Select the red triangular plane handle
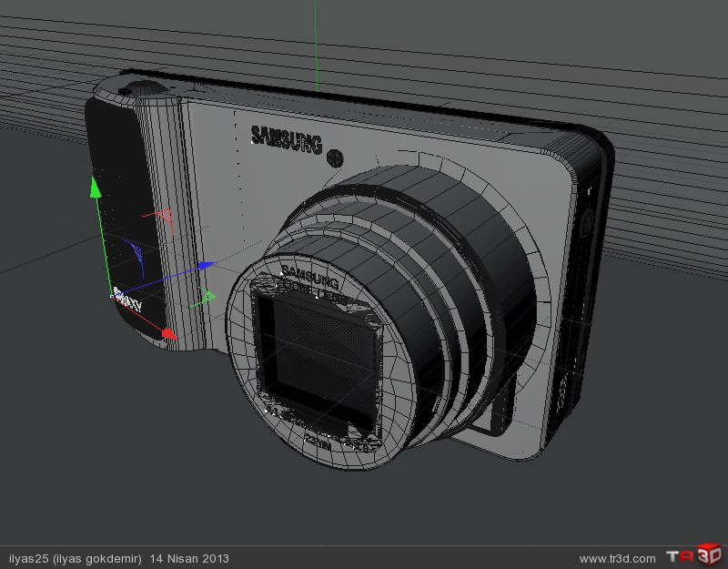This screenshot has width=728, height=569. pos(164,217)
